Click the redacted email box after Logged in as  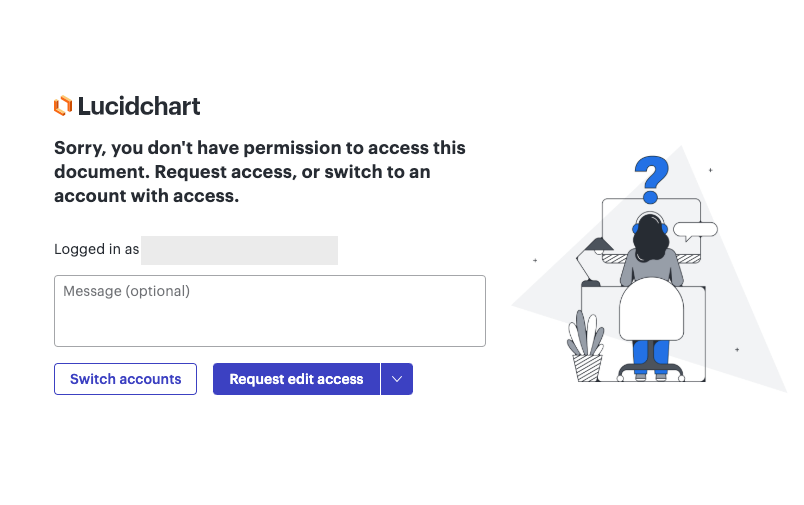pos(239,250)
